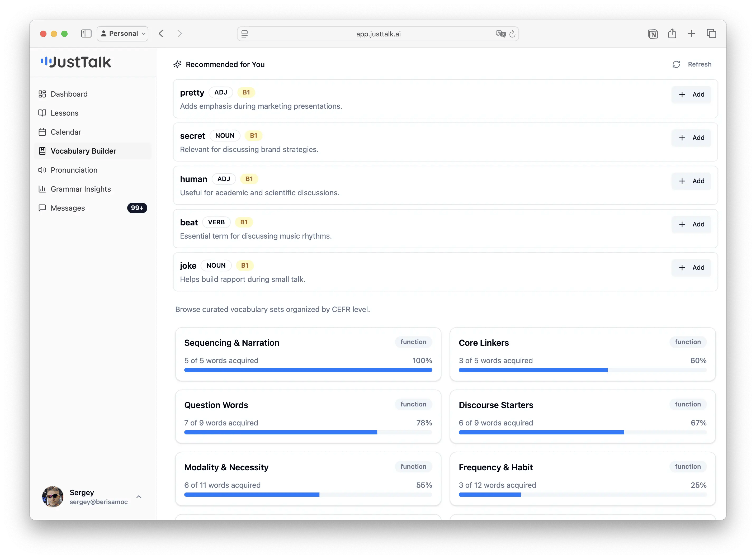Screen dimensions: 756x559
Task: Open the Personal profile dropdown
Action: point(122,34)
